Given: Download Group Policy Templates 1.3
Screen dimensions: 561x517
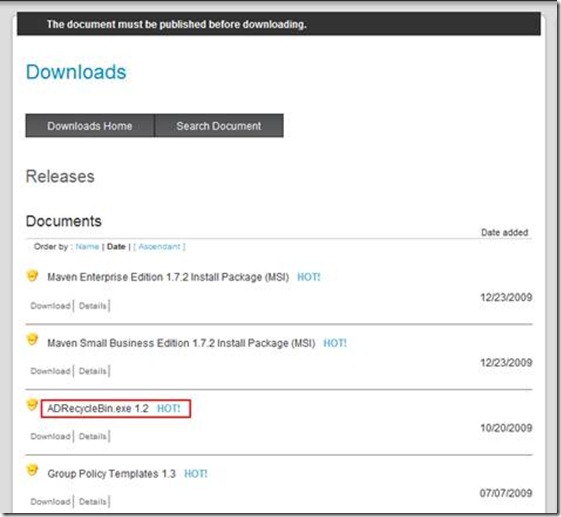Looking at the screenshot, I should pyautogui.click(x=50, y=502).
